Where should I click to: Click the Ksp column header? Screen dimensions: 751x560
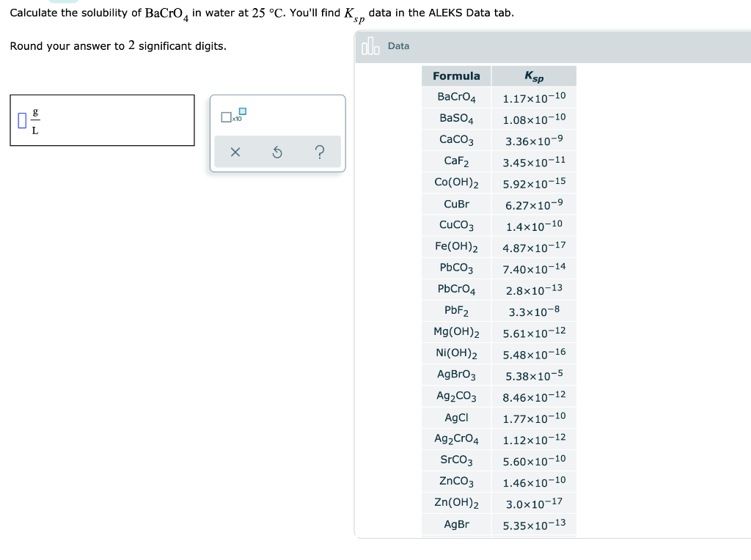pos(533,75)
